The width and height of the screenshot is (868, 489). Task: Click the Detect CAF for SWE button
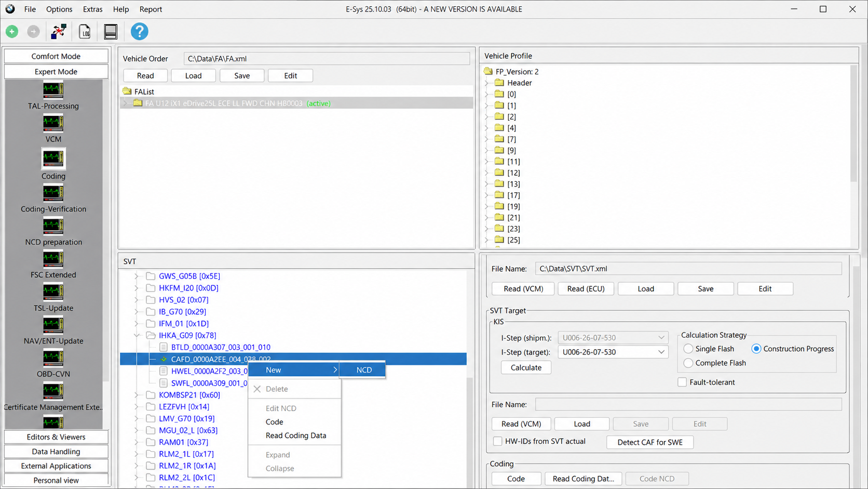[x=650, y=442]
